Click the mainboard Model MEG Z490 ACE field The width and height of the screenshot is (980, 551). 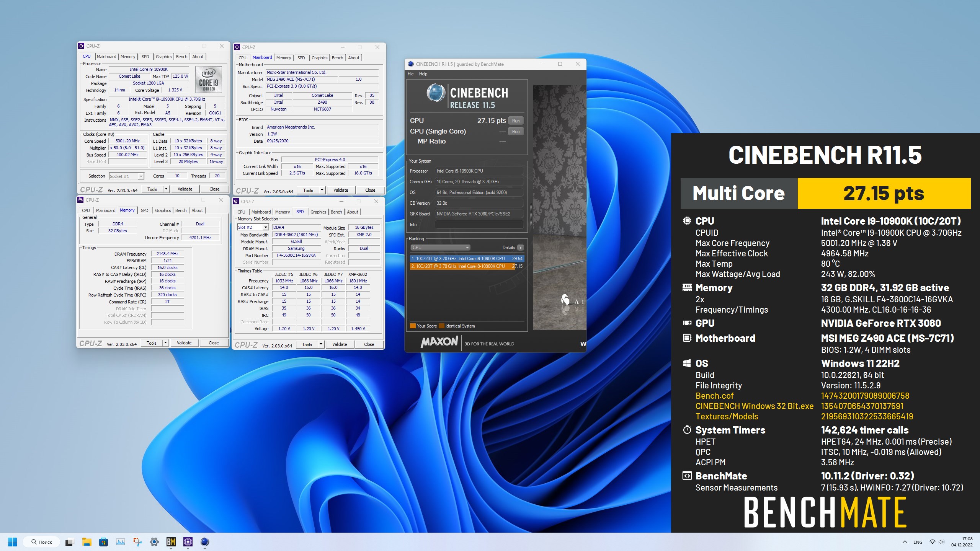click(302, 79)
